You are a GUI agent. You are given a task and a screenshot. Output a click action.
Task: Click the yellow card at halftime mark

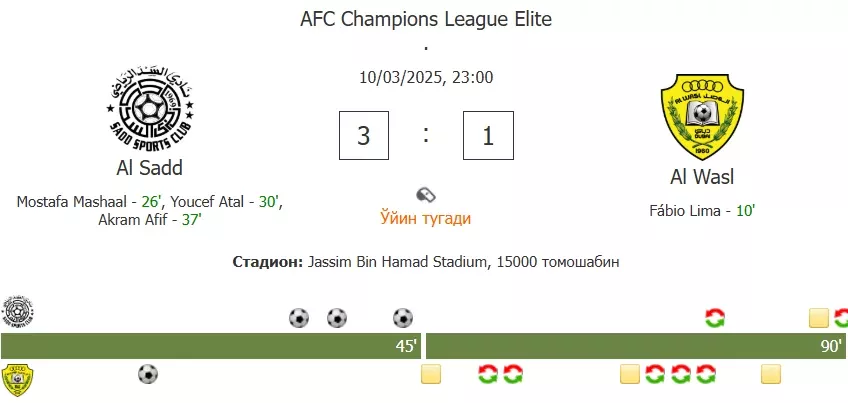pyautogui.click(x=431, y=374)
